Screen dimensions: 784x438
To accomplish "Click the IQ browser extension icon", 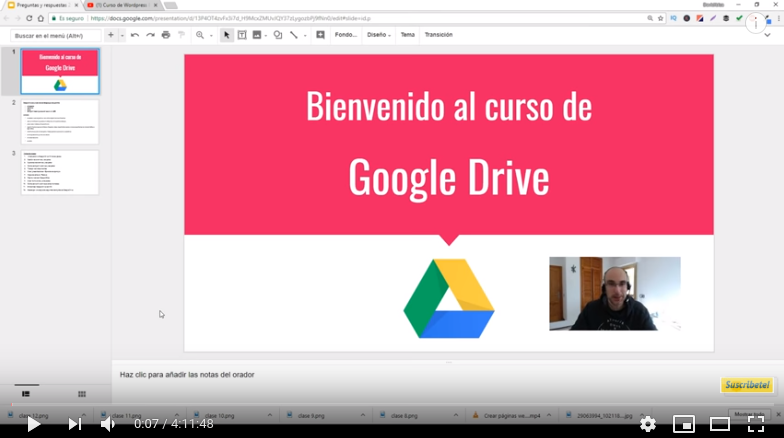I will pos(674,18).
